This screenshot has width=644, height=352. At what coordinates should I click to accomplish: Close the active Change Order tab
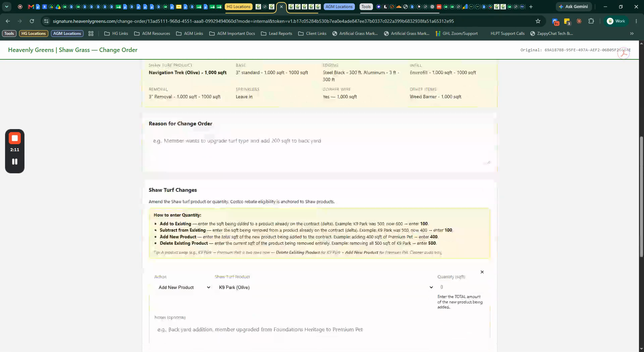click(x=281, y=7)
